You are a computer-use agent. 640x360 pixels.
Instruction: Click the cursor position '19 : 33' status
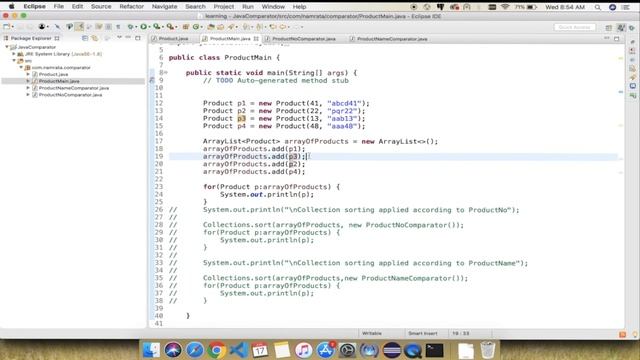460,333
